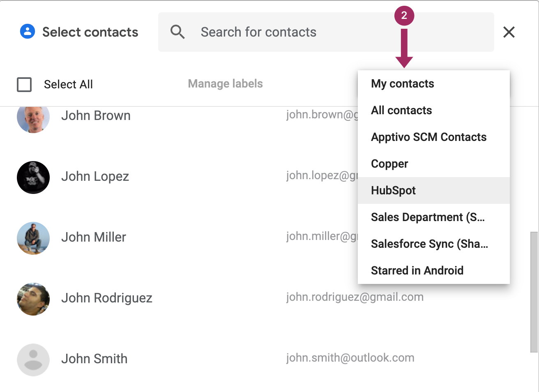
Task: Click John Rodriguez's avatar photo
Action: click(x=33, y=299)
